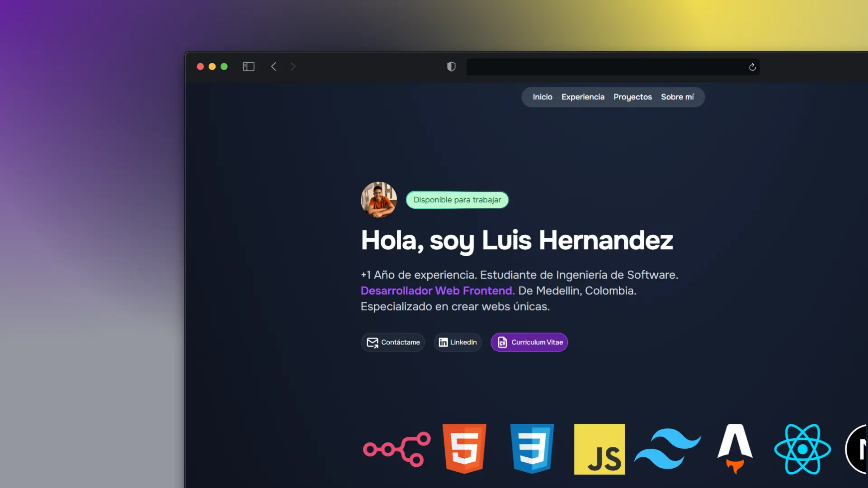Go forward with browser forward arrow
Screen dimensions: 868x488
tap(293, 67)
